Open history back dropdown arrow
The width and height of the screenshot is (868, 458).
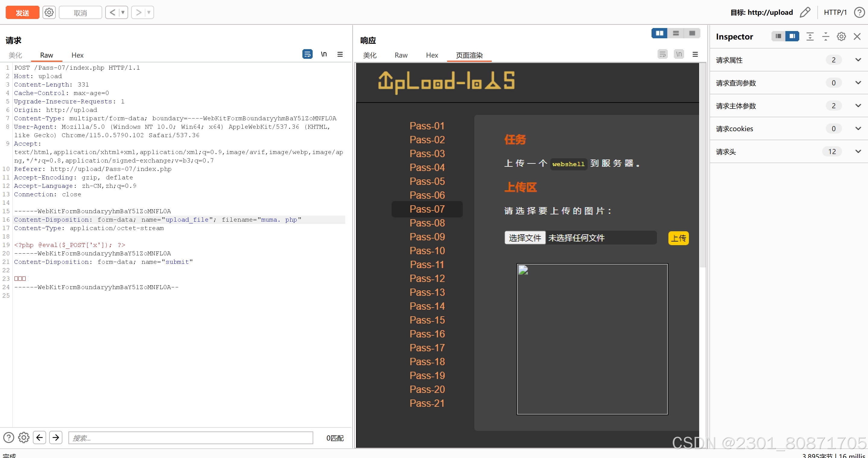[123, 12]
